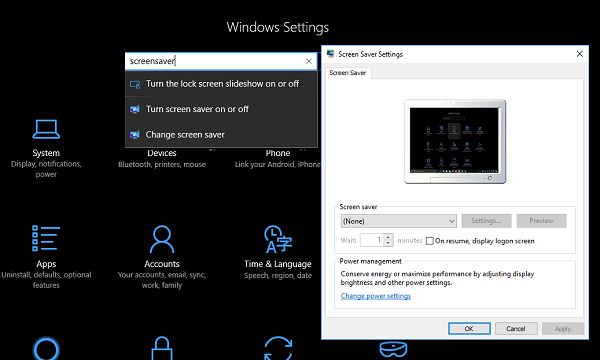The image size is (600, 360).
Task: Click the Apply button
Action: pos(563,329)
